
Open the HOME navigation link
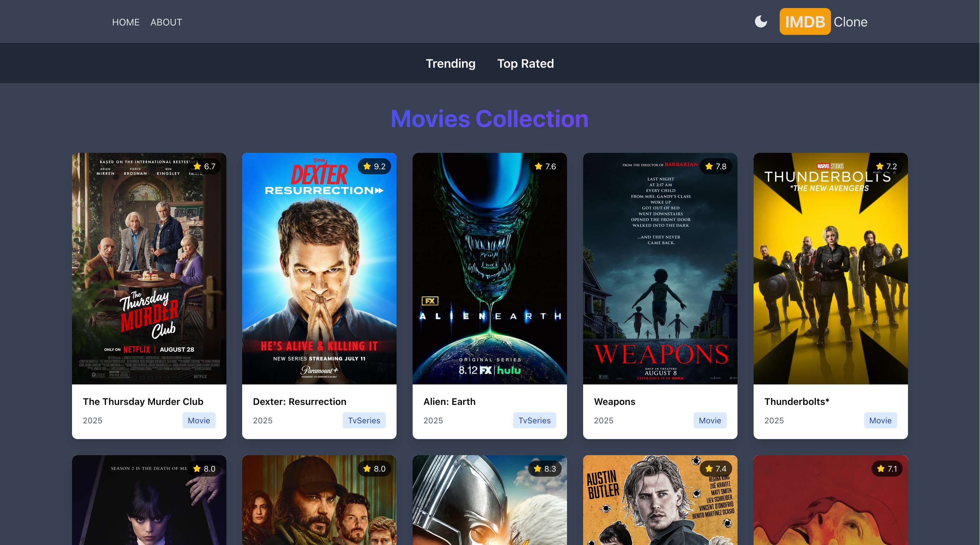(126, 22)
